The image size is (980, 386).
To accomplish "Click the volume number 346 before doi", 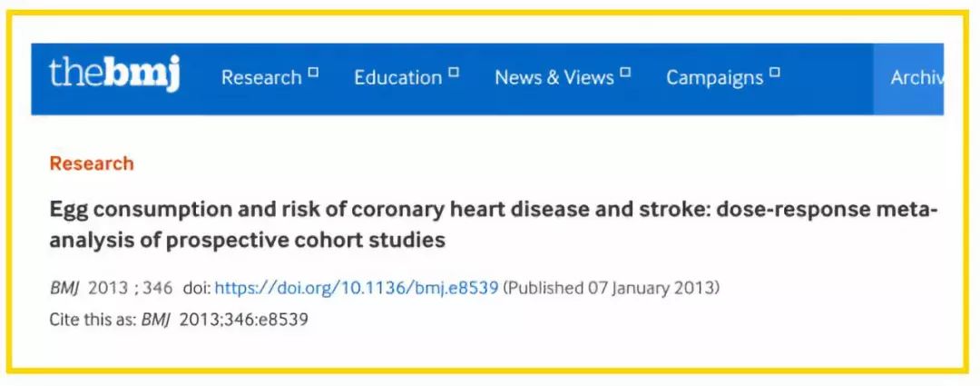I will coord(157,288).
